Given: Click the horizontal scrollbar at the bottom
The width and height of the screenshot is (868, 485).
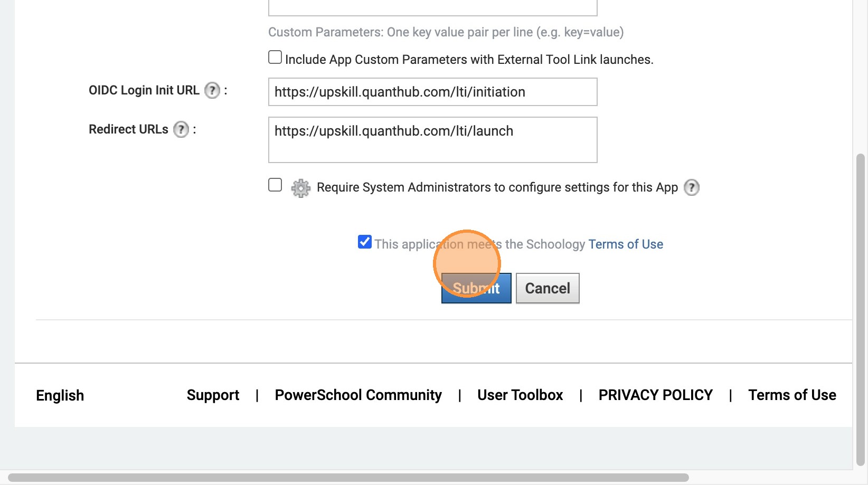Looking at the screenshot, I should pyautogui.click(x=348, y=478).
